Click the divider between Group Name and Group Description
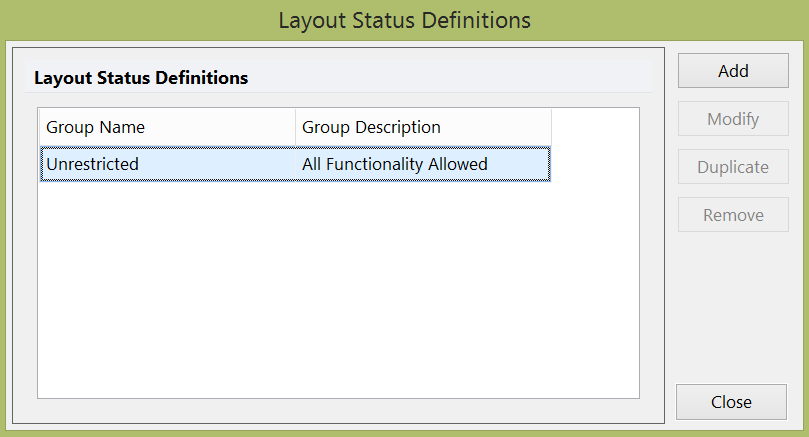Image resolution: width=809 pixels, height=437 pixels. click(295, 127)
